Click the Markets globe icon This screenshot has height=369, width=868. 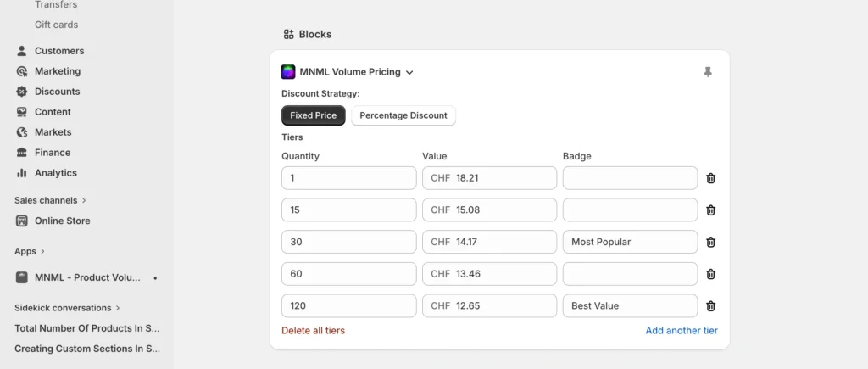pyautogui.click(x=21, y=132)
